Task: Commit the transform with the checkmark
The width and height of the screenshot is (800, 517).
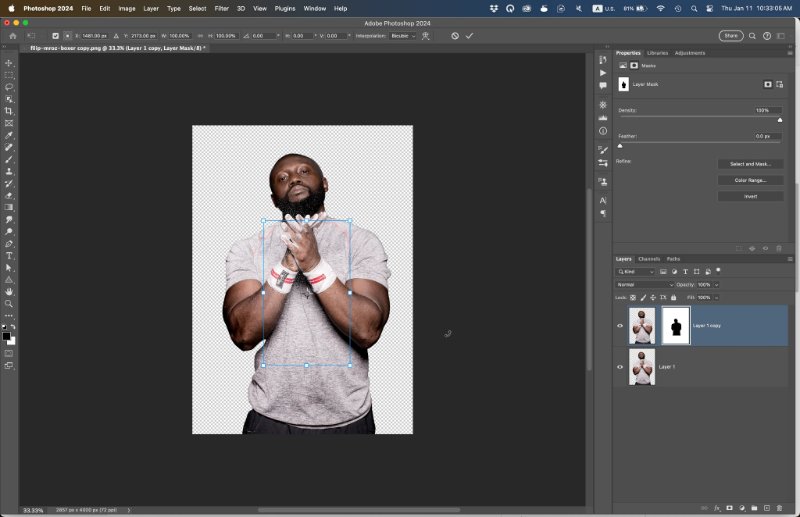Action: 469,36
